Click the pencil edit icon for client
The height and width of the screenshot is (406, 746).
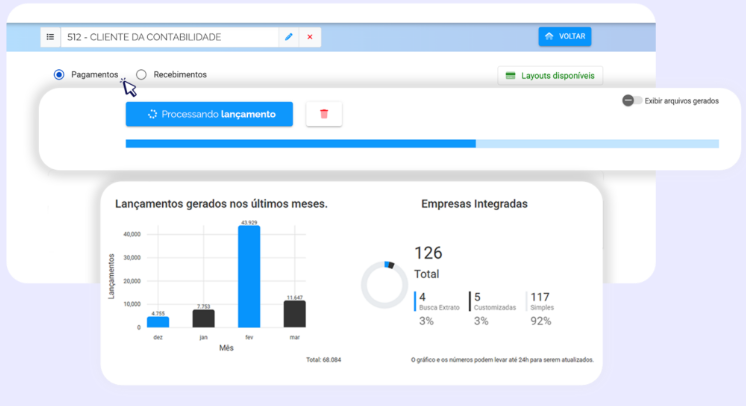(289, 37)
